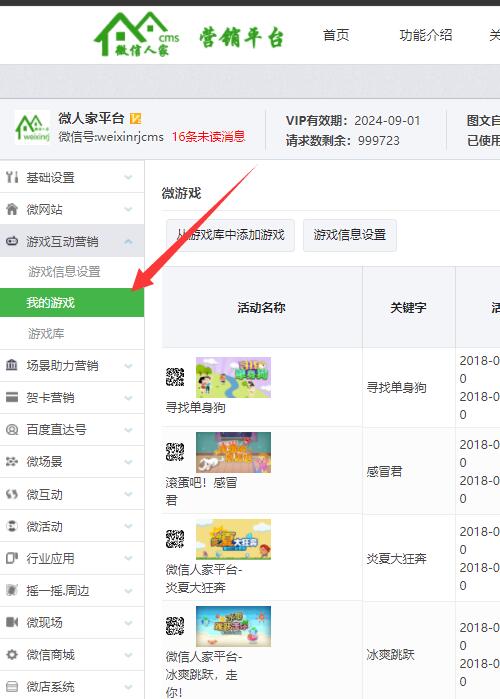Click the 微店系统 sidebar icon

pos(12,687)
